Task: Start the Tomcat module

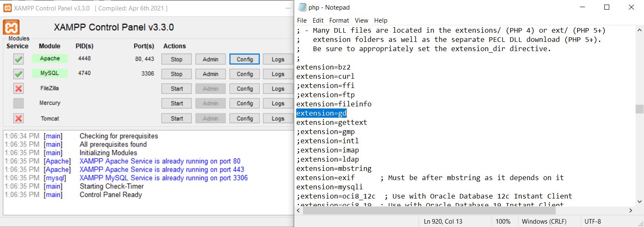Action: click(177, 118)
